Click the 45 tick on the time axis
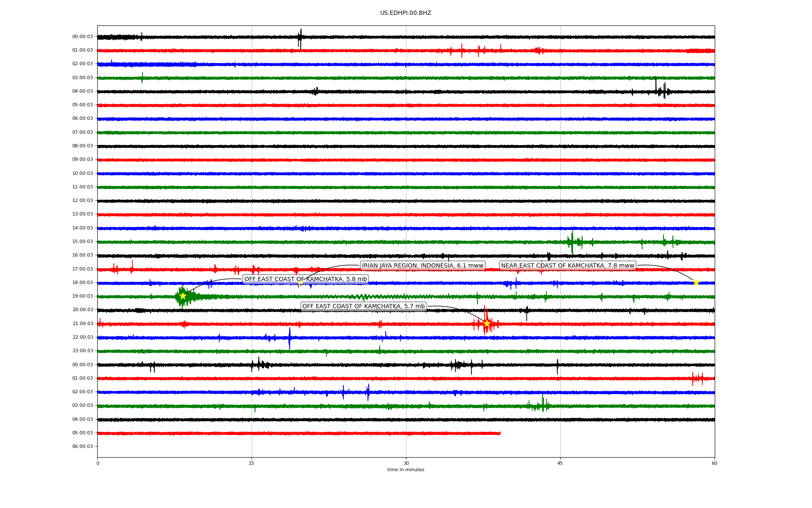Screen dimensions: 812x508 (560, 463)
